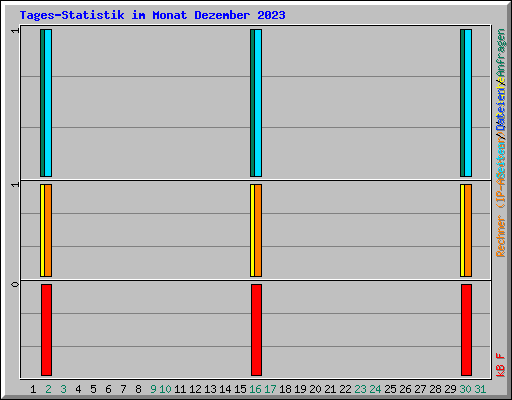Viewport: 512px width, 400px height.
Task: Select the cyan bar for day 2
Action: click(x=48, y=103)
